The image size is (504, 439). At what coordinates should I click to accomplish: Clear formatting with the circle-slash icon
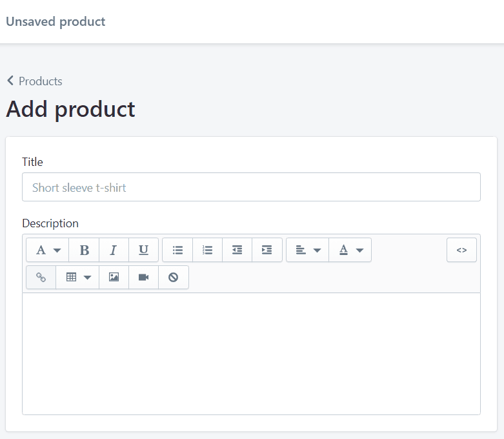pyautogui.click(x=173, y=278)
